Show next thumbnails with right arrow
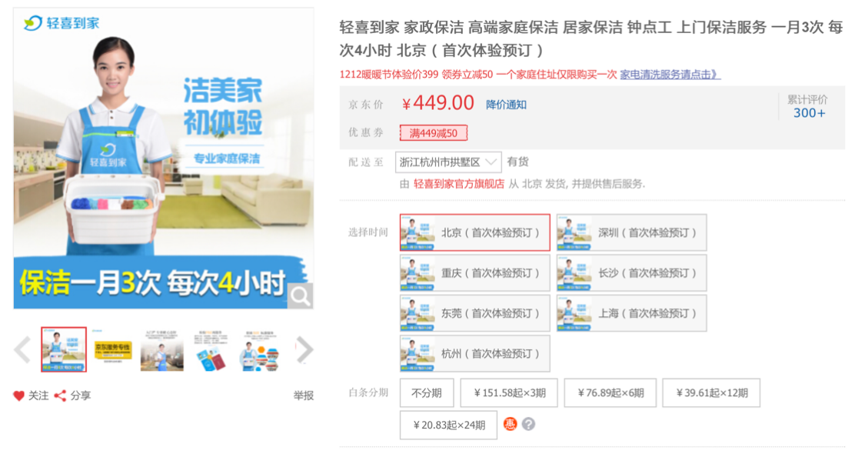Viewport: 868px width, 454px height. pos(304,350)
